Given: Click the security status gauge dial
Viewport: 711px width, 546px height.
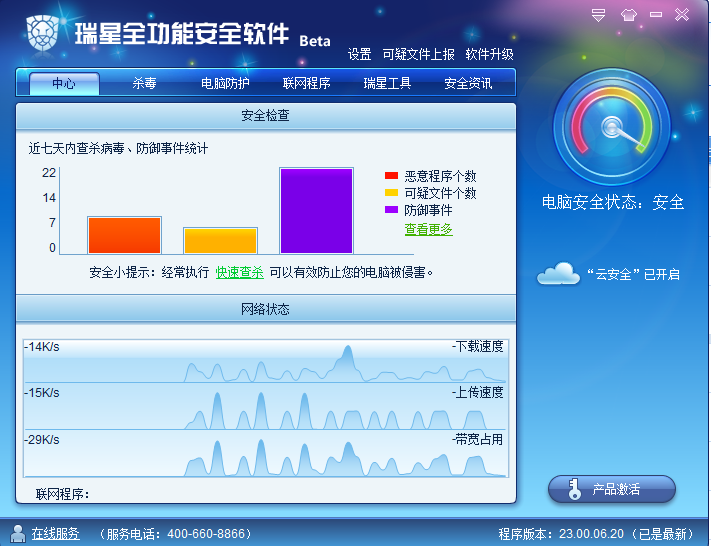Looking at the screenshot, I should click(612, 127).
